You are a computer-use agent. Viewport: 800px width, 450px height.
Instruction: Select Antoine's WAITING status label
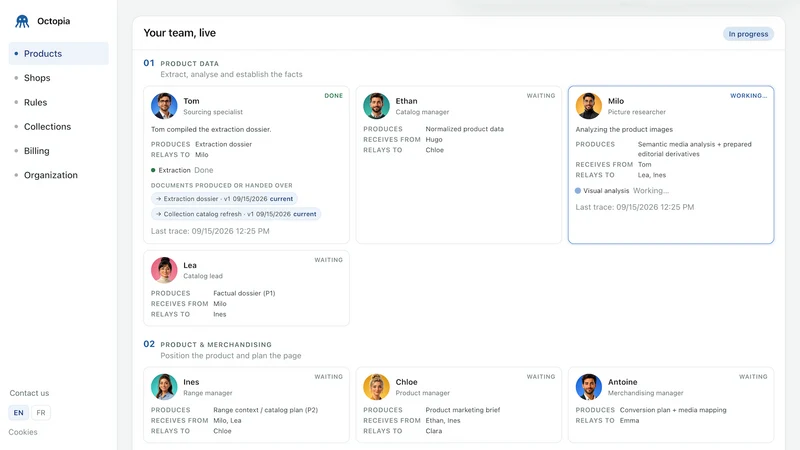[753, 377]
